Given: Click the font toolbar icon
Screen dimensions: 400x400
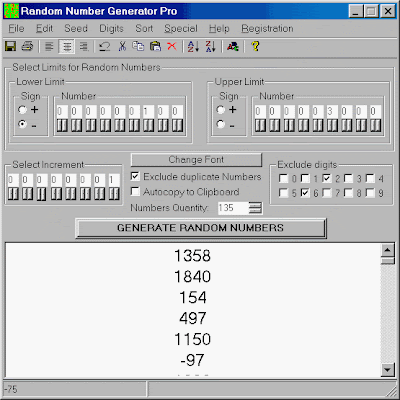Looking at the screenshot, I should point(233,46).
